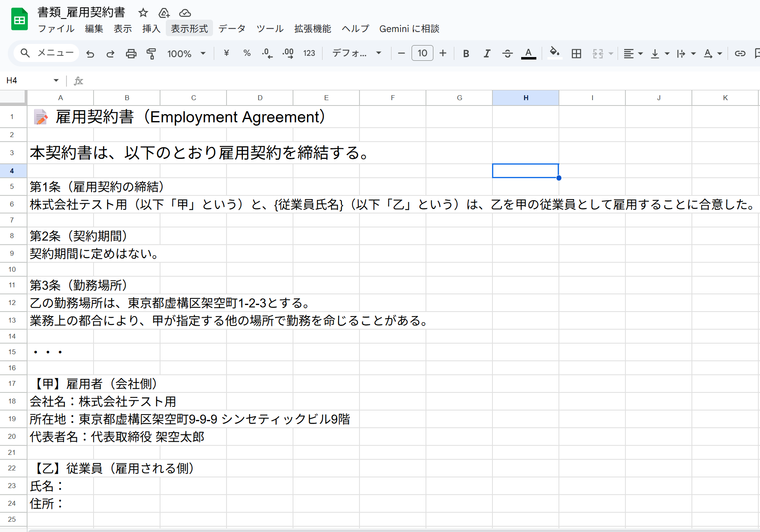Open the borders grid icon

click(x=576, y=54)
